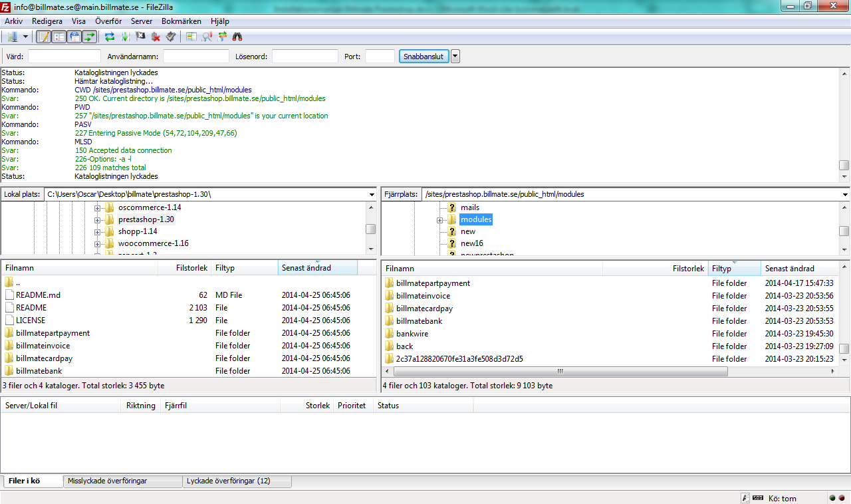Viewport: 851px width, 504px height.
Task: Expand the remote modules tree node
Action: click(440, 219)
